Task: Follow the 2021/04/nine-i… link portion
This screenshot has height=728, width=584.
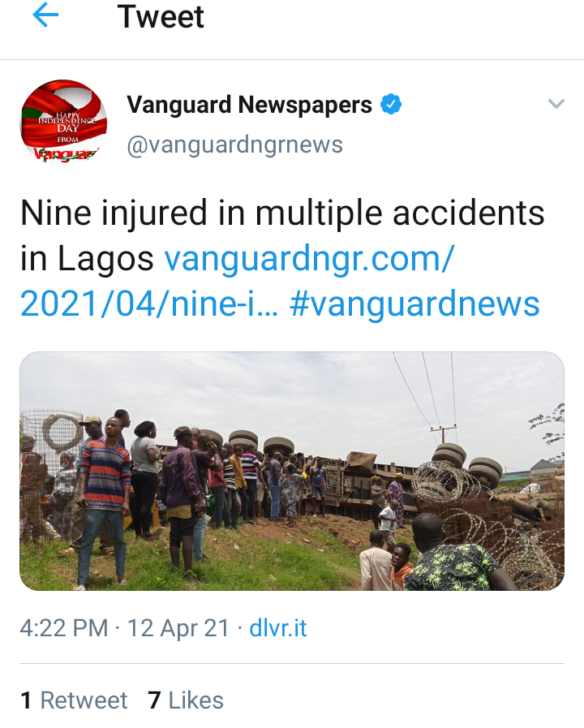Action: coord(149,304)
